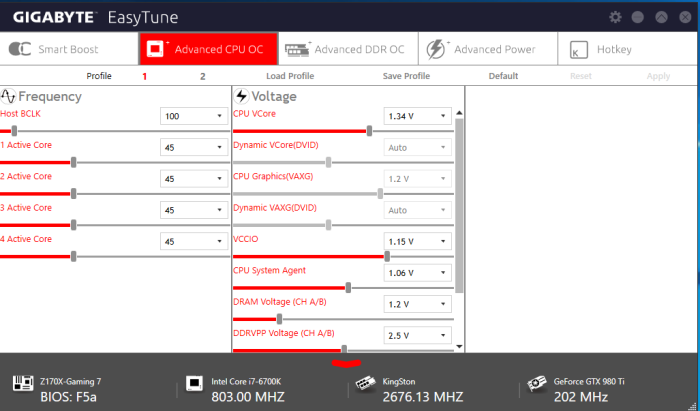This screenshot has width=700, height=411.
Task: Switch to Smart Boost tab
Action: [69, 49]
